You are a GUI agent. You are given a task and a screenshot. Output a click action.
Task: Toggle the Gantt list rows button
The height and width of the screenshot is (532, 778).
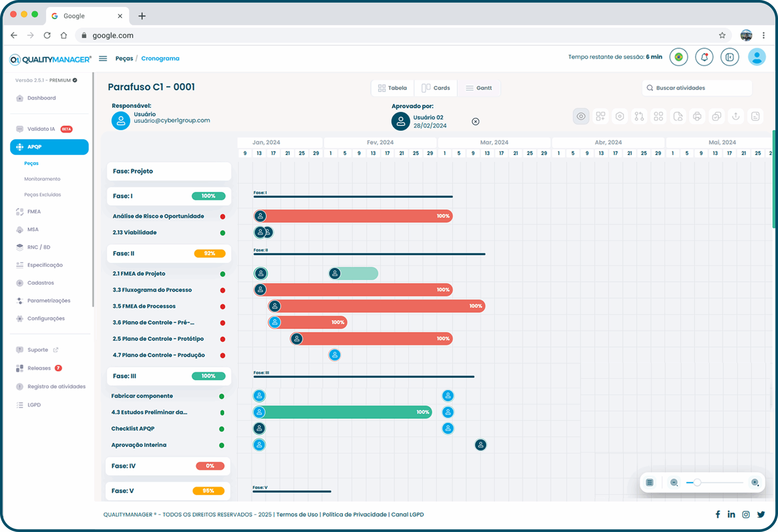point(649,482)
